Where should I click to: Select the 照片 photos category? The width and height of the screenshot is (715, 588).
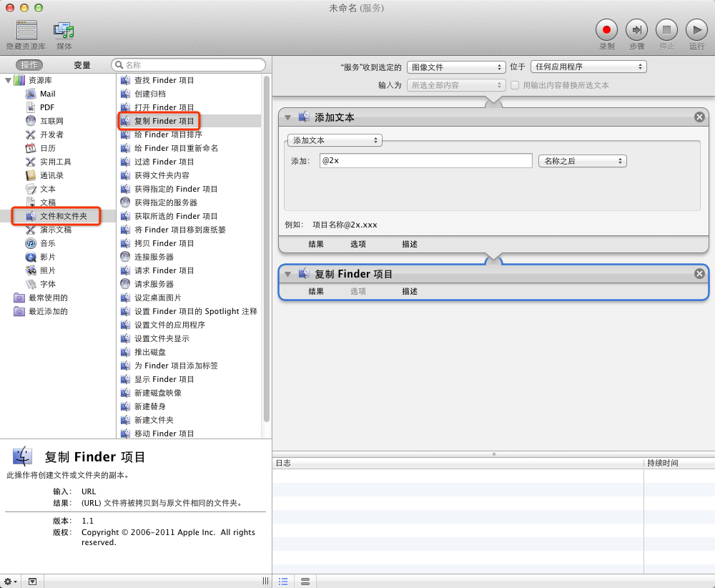pyautogui.click(x=48, y=270)
